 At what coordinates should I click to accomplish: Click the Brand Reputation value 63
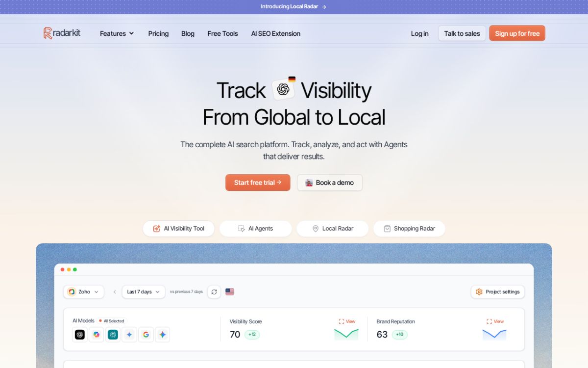click(x=382, y=335)
